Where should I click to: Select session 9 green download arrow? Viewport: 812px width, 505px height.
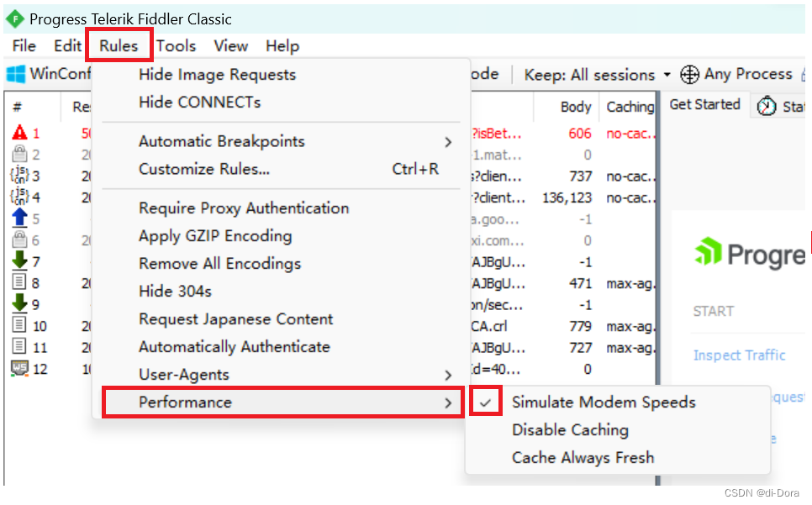tap(19, 303)
